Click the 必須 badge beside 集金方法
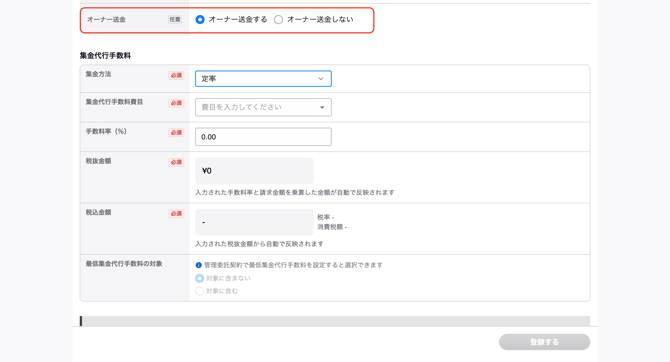Viewport: 670px width, 362px height. (176, 75)
